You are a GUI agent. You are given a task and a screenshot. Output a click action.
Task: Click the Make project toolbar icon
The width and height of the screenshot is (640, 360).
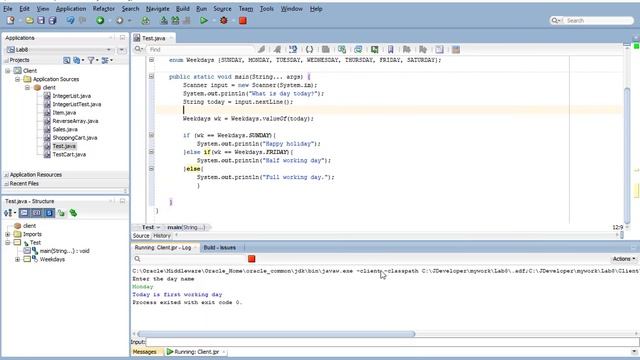click(x=164, y=20)
